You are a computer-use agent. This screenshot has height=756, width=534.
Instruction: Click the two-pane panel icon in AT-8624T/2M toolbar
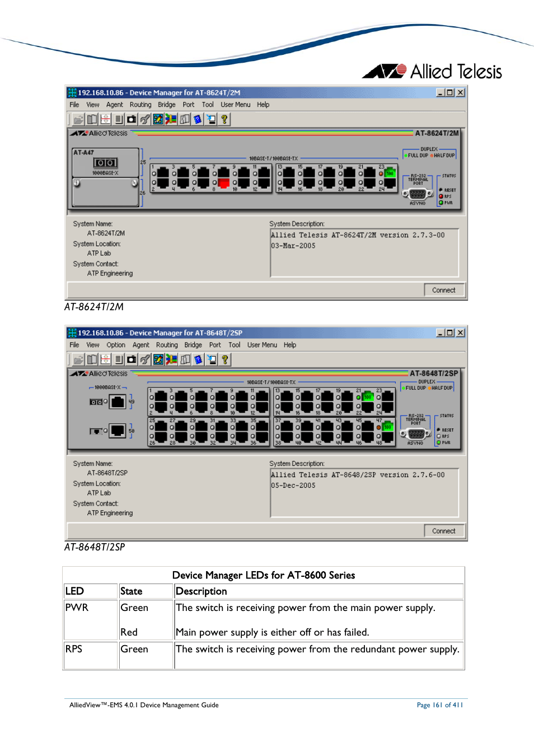click(92, 119)
